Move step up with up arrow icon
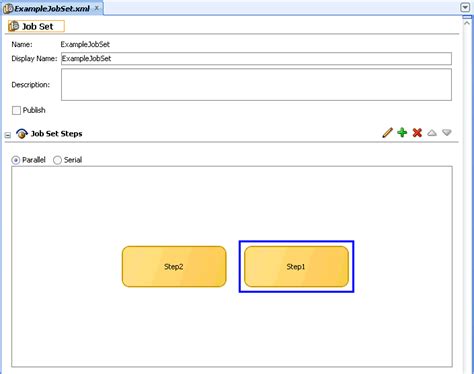The height and width of the screenshot is (374, 474). point(432,133)
